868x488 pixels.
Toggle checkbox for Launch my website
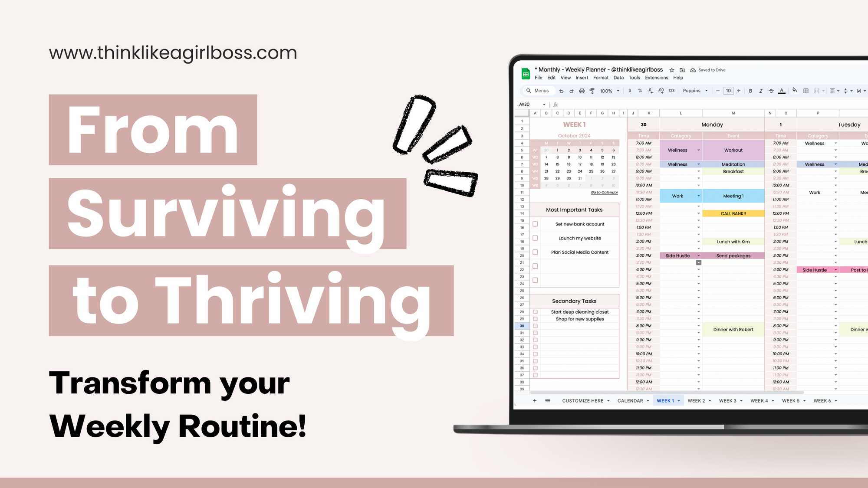click(535, 238)
